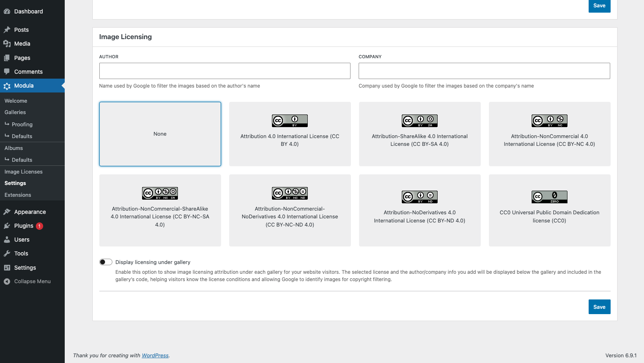Go to Image Licenses submenu page

24,172
